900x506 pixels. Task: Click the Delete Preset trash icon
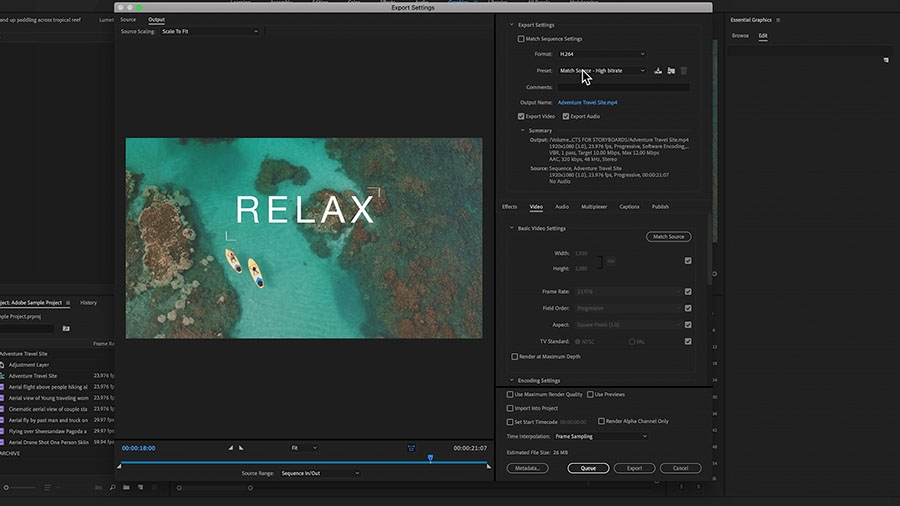684,71
